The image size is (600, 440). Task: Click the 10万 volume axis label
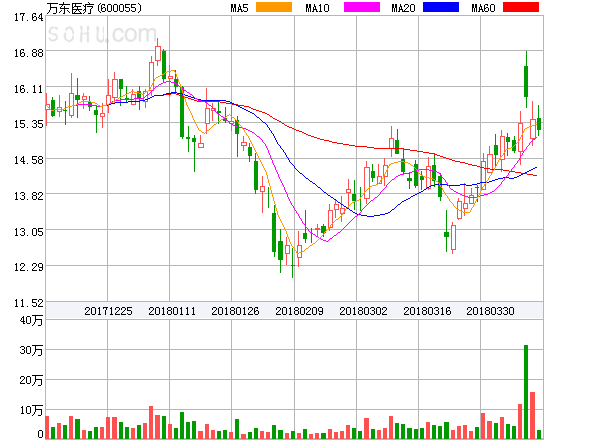31,410
